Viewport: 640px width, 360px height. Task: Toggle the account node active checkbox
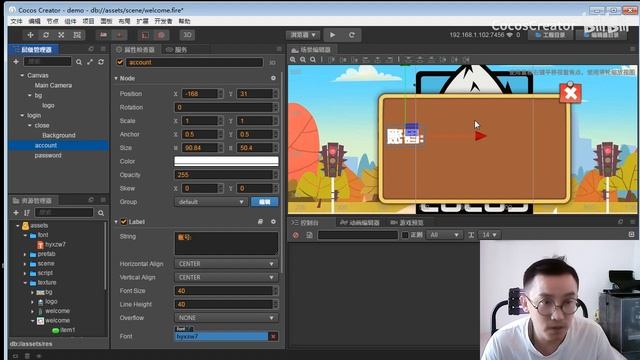point(120,62)
